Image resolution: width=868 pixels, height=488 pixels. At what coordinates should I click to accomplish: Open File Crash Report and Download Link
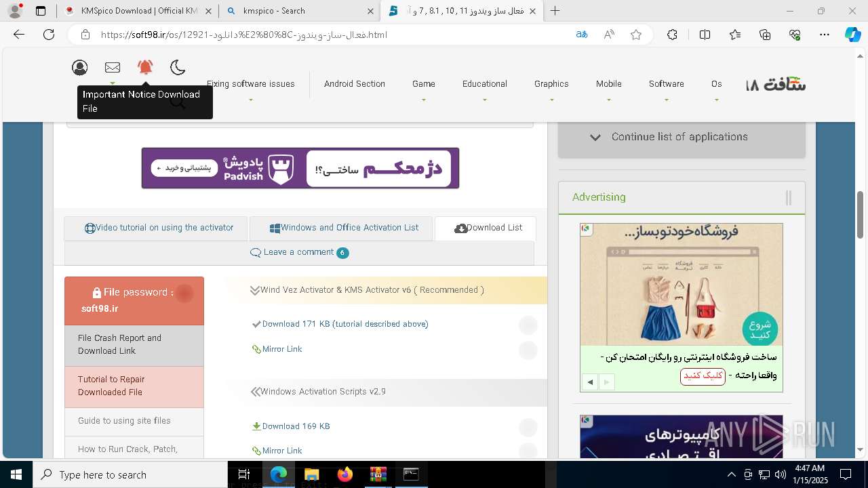(134, 345)
